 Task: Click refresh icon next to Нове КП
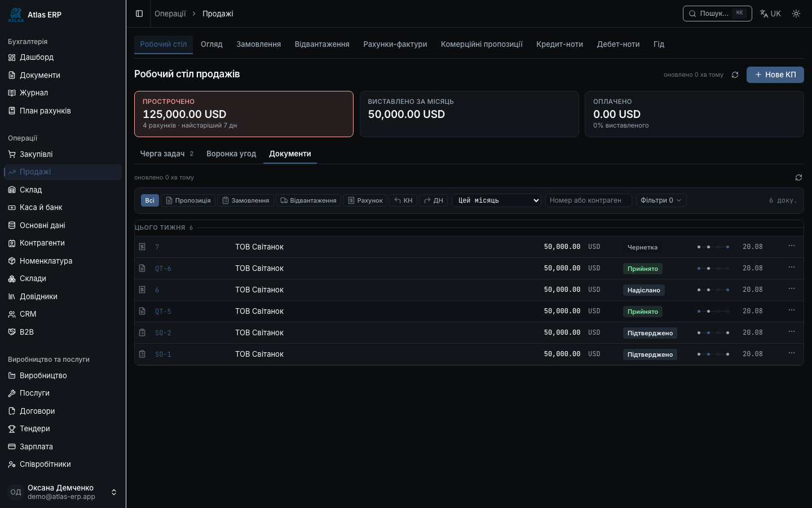click(x=735, y=75)
